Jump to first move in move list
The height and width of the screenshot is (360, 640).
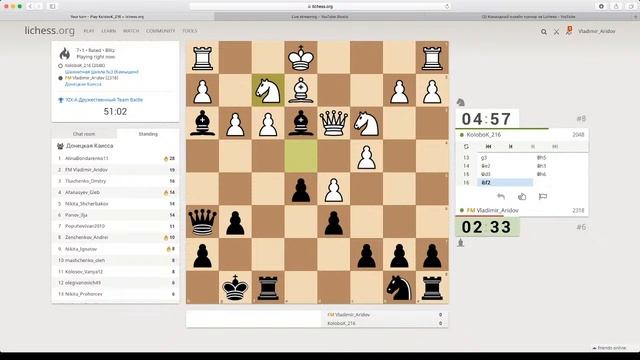click(x=488, y=147)
